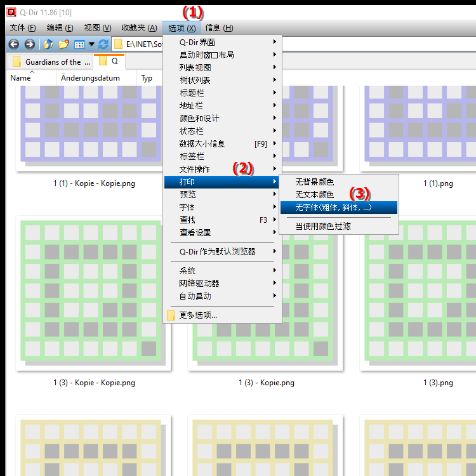Open 更多选项... entry
Viewport: 476px width, 476px height.
[x=223, y=315]
